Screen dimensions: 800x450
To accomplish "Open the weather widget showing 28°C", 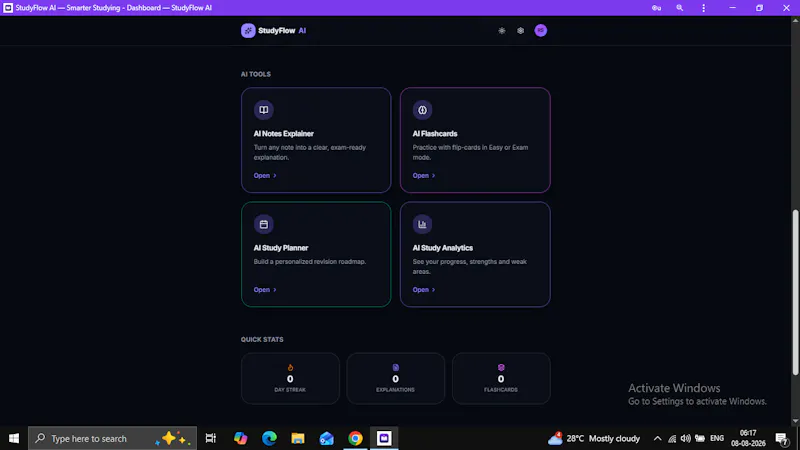I will 593,438.
